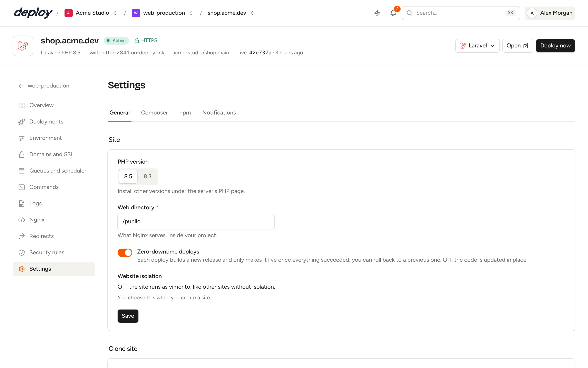Click the Alex Morgan avatar circle
The image size is (588, 368).
(x=532, y=13)
